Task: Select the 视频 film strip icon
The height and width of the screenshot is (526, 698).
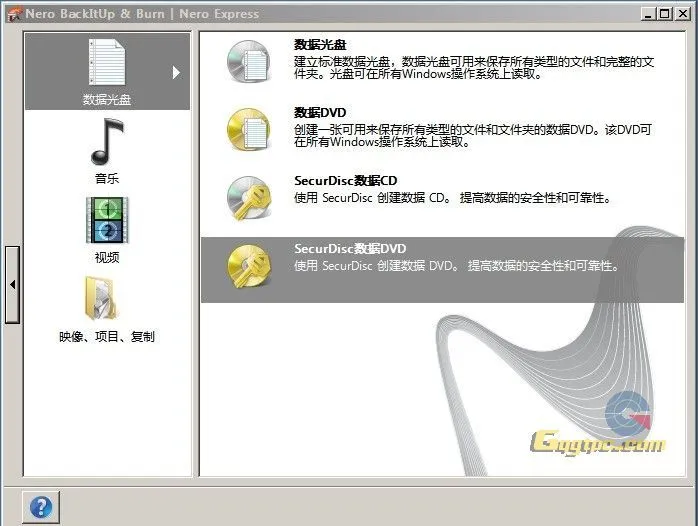Action: tap(107, 220)
